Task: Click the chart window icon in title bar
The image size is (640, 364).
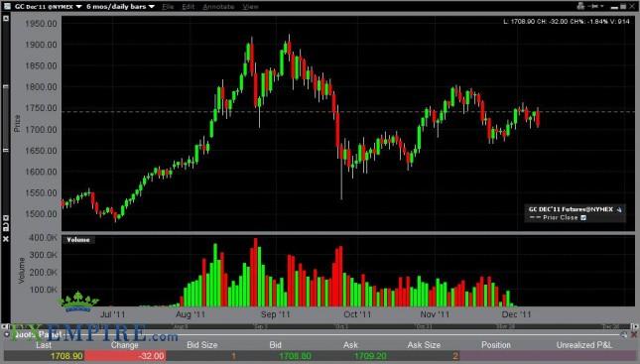Action: coord(7,6)
